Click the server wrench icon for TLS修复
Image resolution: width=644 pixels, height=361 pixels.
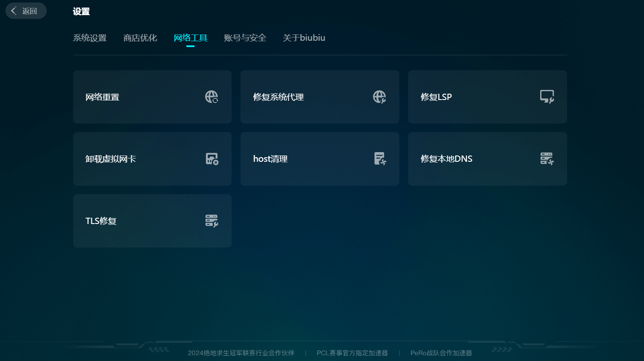point(211,221)
